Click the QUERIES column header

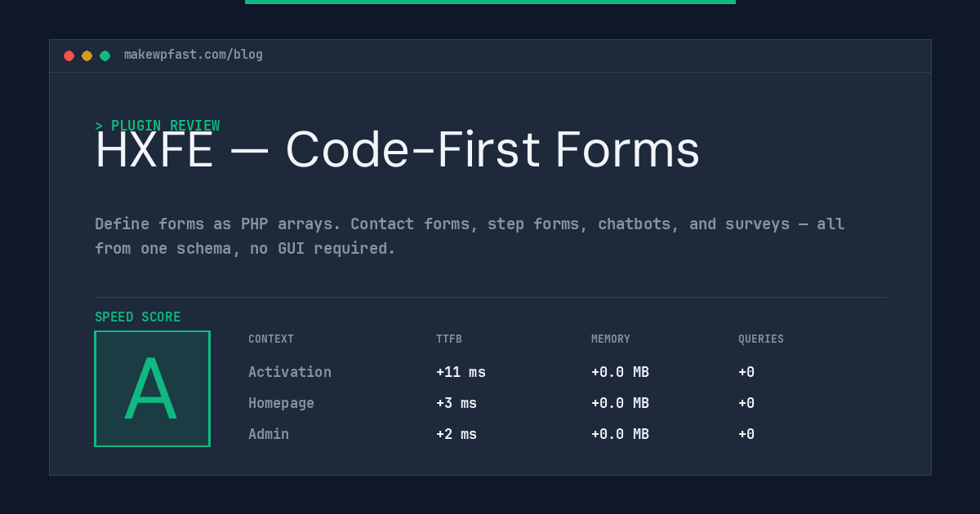pos(761,339)
